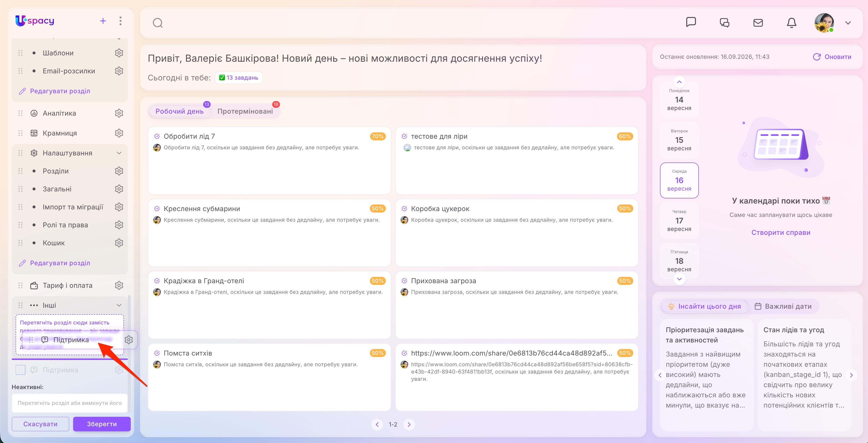
Task: Toggle completion check on Коробка цукерок
Action: (404, 209)
